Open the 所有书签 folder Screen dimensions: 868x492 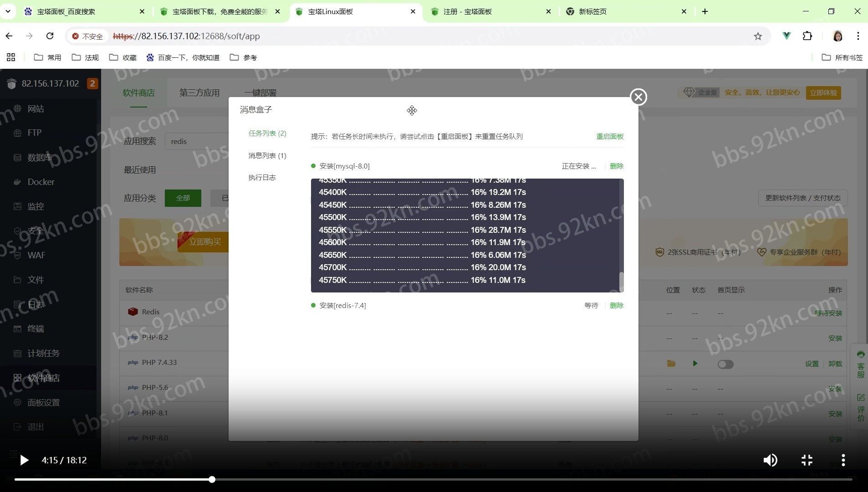click(842, 57)
